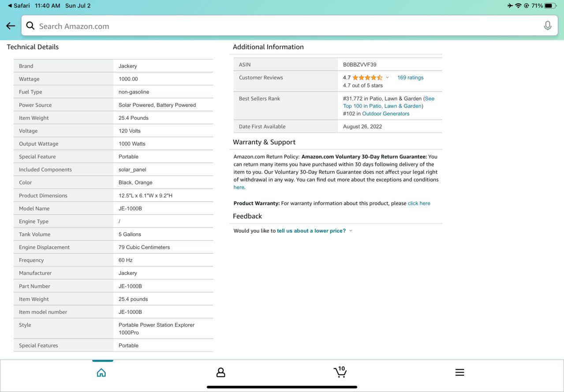Viewport: 564px width, 392px height.
Task: Open the Home tab icon
Action: [x=101, y=373]
